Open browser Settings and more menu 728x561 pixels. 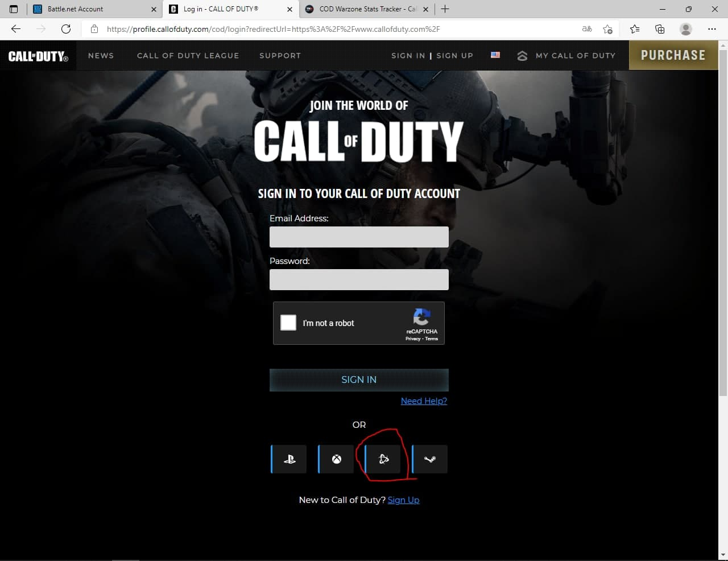tap(712, 29)
